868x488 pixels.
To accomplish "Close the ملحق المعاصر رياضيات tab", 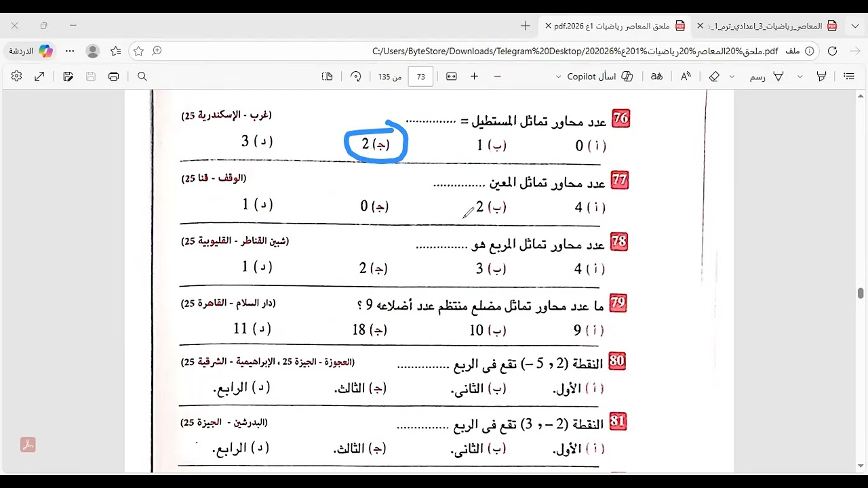I will (x=548, y=26).
